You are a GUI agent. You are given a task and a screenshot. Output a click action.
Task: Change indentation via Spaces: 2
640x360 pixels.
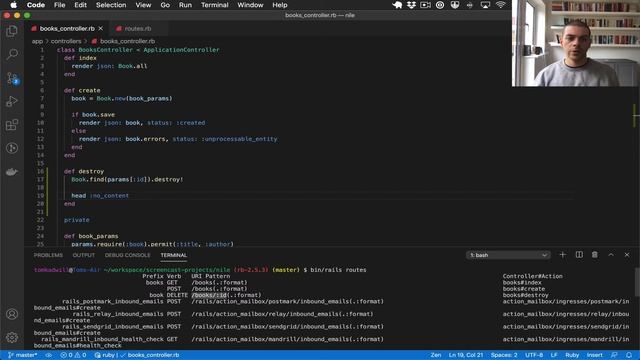coord(504,355)
